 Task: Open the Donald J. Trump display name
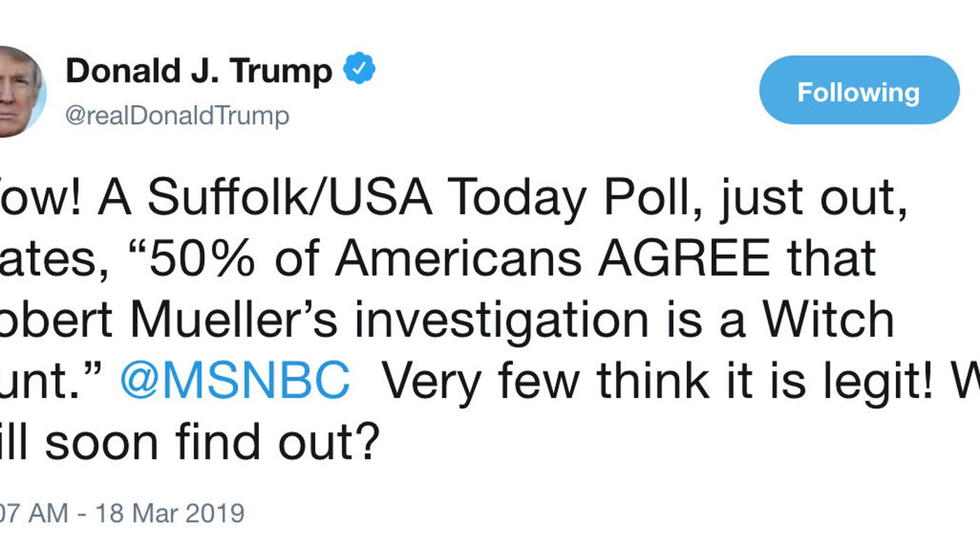tap(199, 71)
